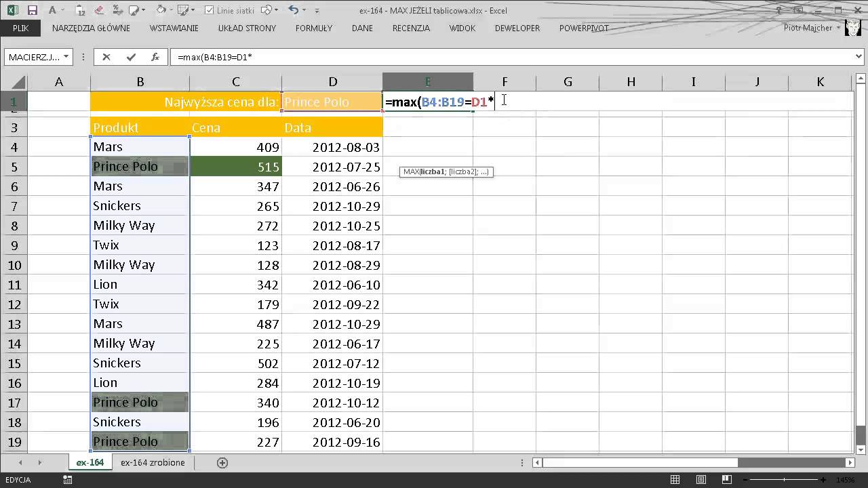The width and height of the screenshot is (868, 488).
Task: Open the FORMUŁY ribbon tab
Action: click(x=314, y=28)
